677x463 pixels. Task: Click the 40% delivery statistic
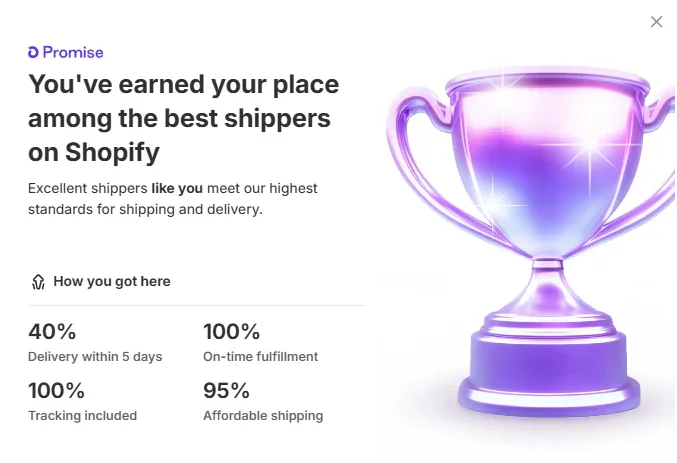[x=52, y=332]
